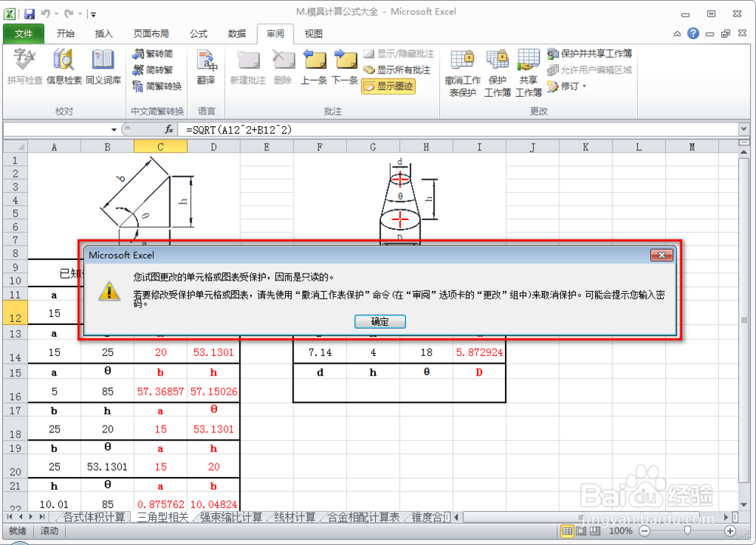Click the 100% zoom level
The height and width of the screenshot is (545, 756).
(621, 531)
